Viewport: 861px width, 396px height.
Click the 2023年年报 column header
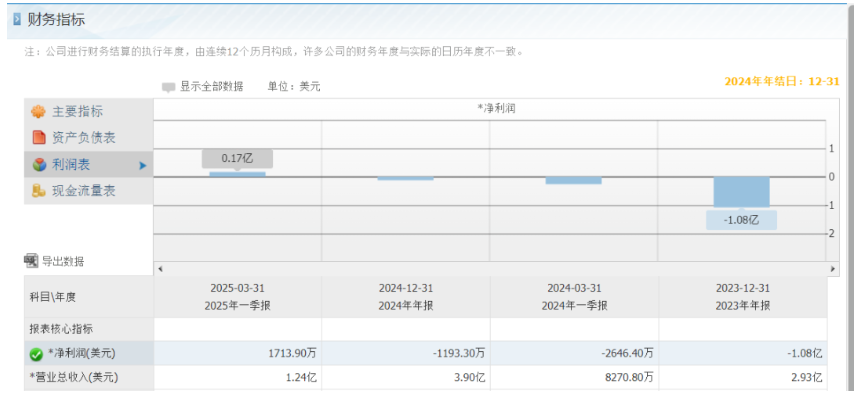[743, 297]
